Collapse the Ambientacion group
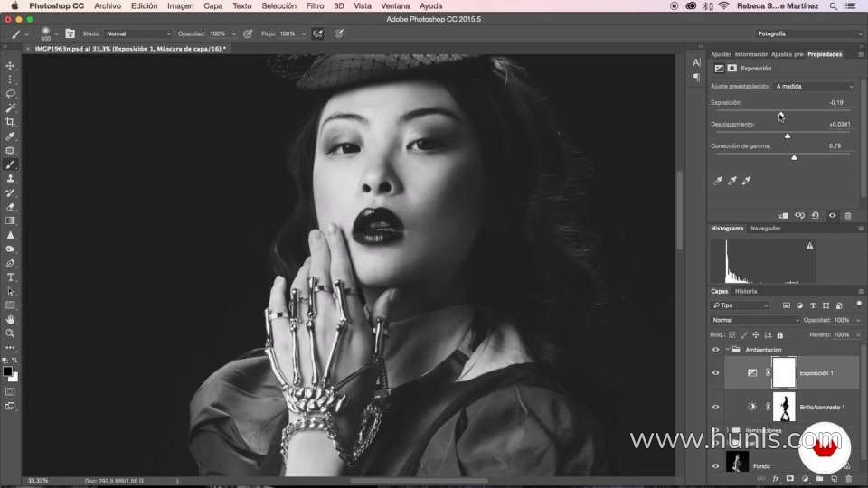 (x=727, y=350)
